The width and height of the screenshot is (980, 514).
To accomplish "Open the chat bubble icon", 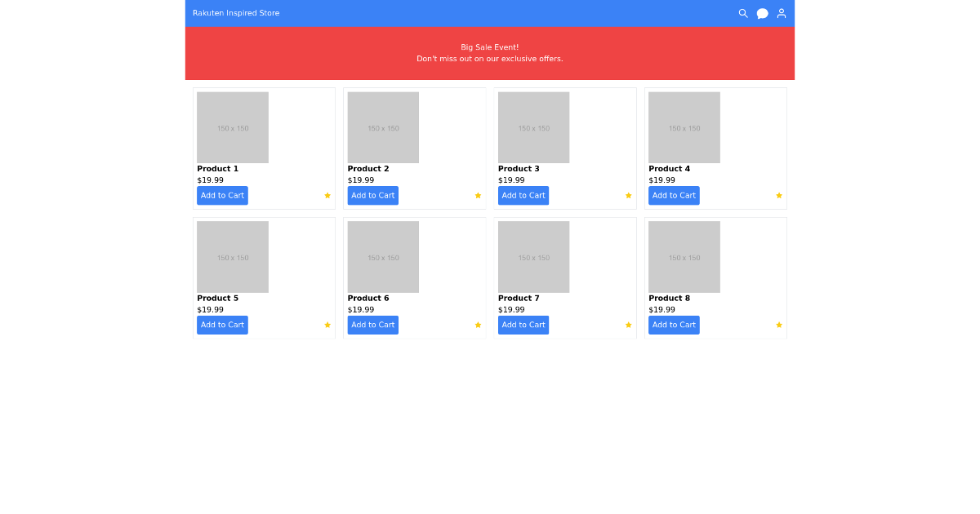I will (762, 13).
